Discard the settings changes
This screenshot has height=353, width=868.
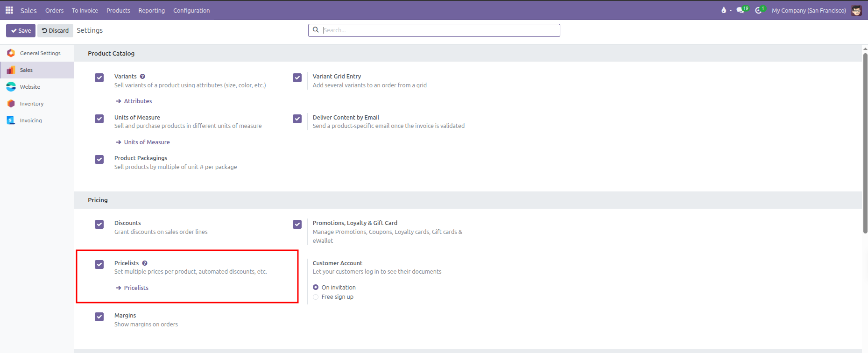55,30
